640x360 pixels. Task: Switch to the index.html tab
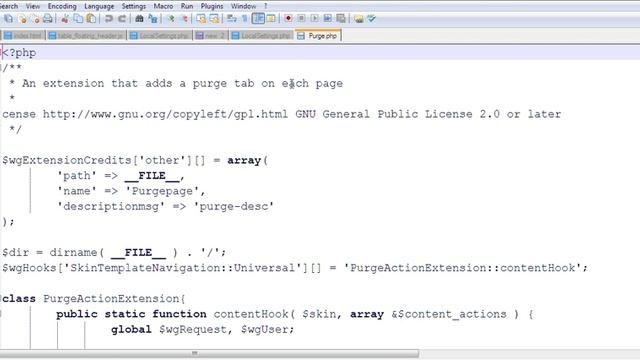point(23,36)
